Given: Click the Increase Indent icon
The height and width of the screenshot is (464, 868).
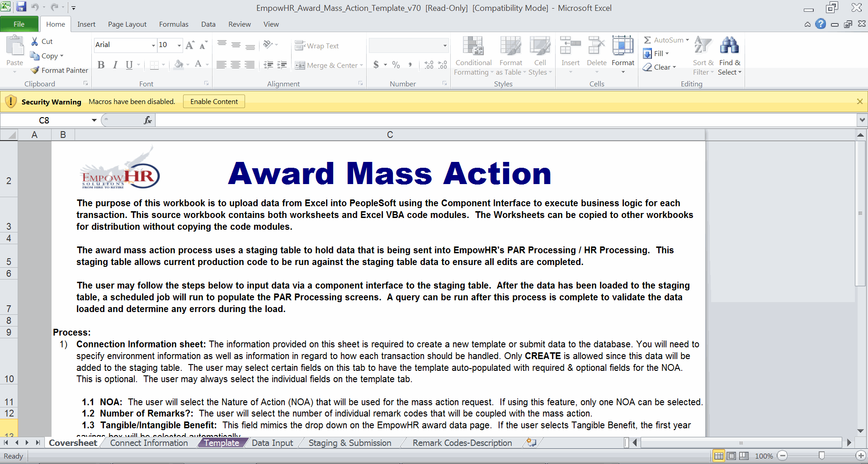Looking at the screenshot, I should coord(282,65).
